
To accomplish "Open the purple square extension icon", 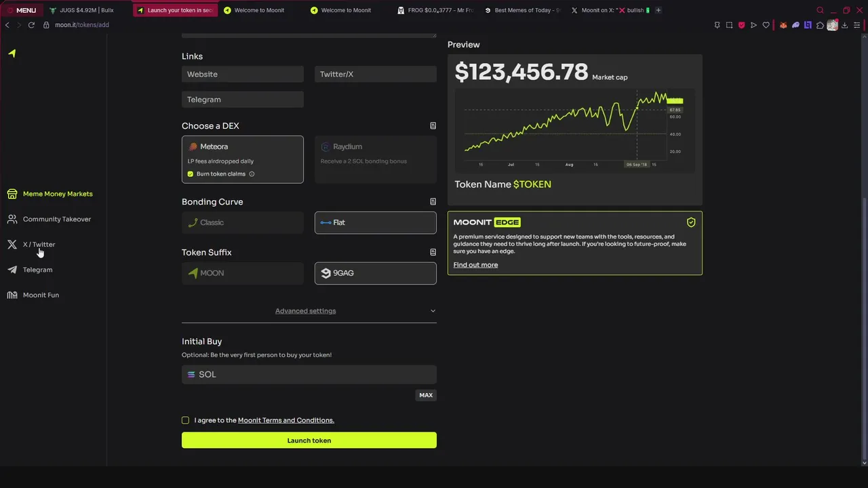I will 808,25.
